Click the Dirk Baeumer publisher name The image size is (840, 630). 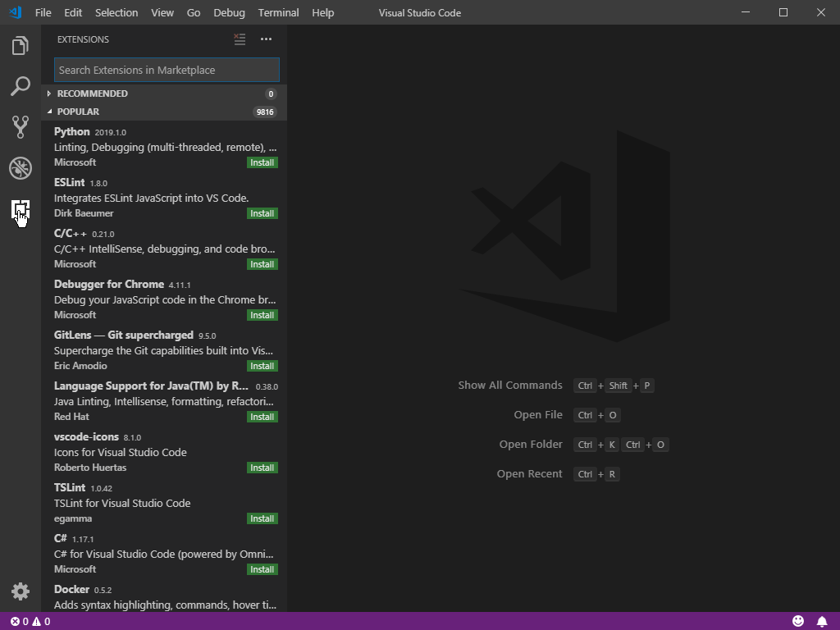[x=84, y=213]
